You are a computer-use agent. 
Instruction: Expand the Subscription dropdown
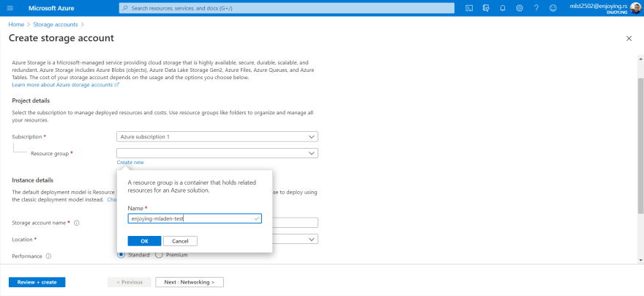(x=217, y=136)
